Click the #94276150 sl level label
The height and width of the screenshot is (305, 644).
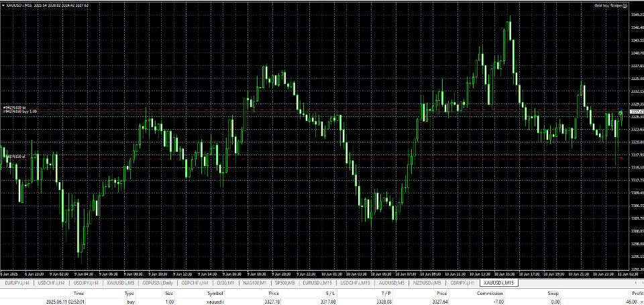(14, 157)
